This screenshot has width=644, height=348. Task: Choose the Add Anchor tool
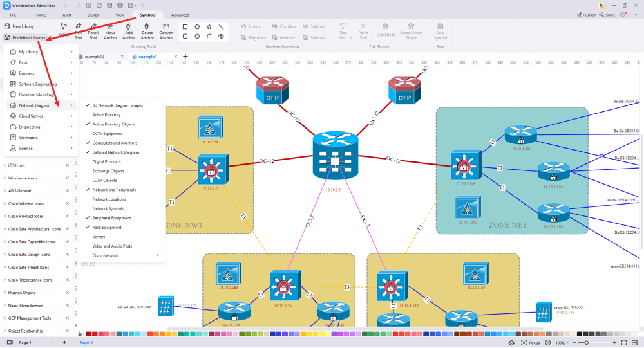tap(129, 31)
